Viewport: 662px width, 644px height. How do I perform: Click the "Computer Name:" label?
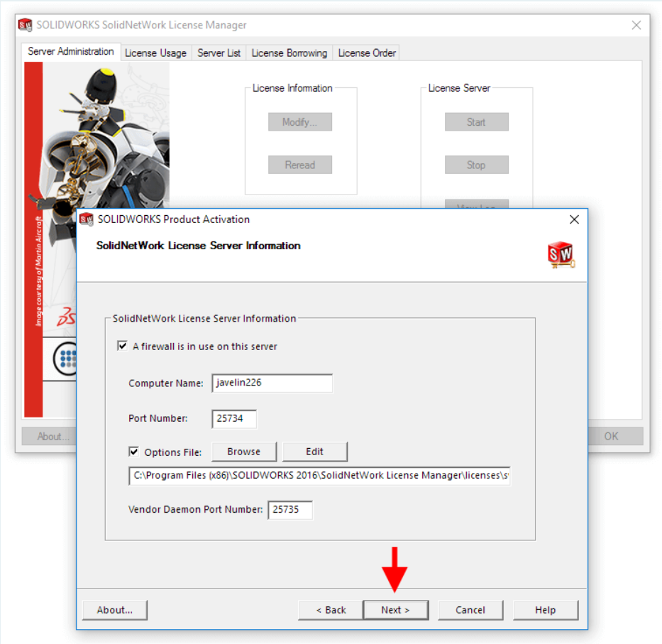click(x=166, y=383)
